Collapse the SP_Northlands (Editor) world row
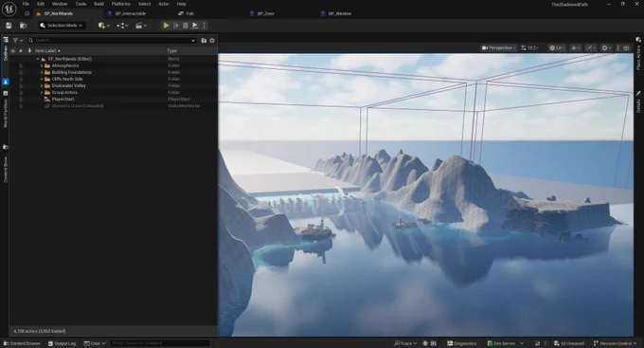This screenshot has width=644, height=348. pos(38,59)
